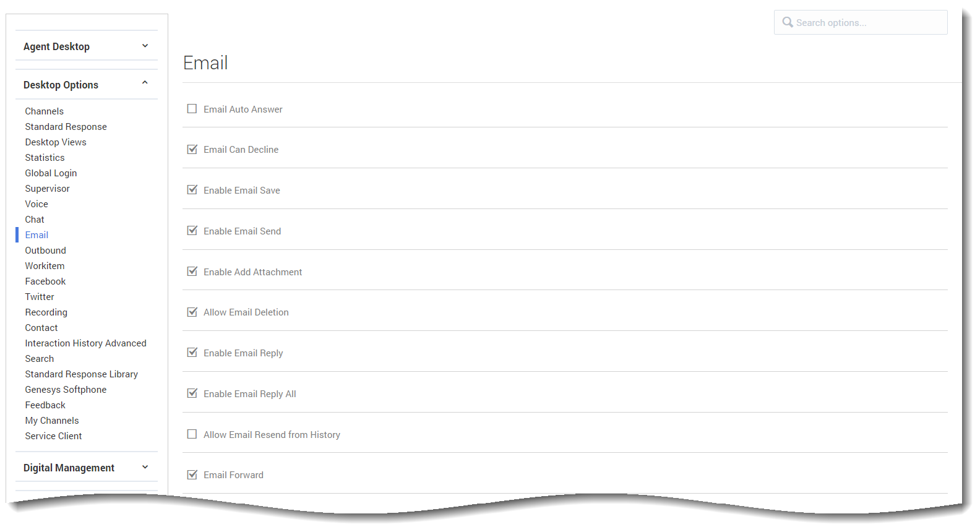
Task: Check Allow Email Resend from History
Action: coord(192,434)
